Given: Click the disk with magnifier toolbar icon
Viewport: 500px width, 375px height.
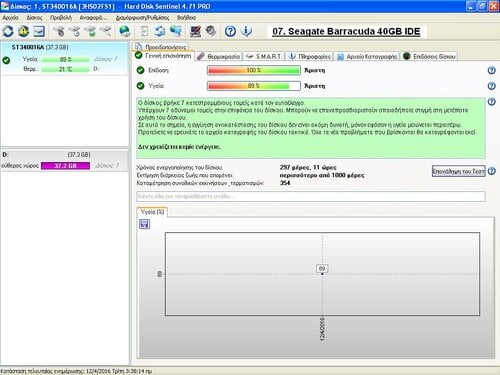Looking at the screenshot, I should pyautogui.click(x=106, y=31).
